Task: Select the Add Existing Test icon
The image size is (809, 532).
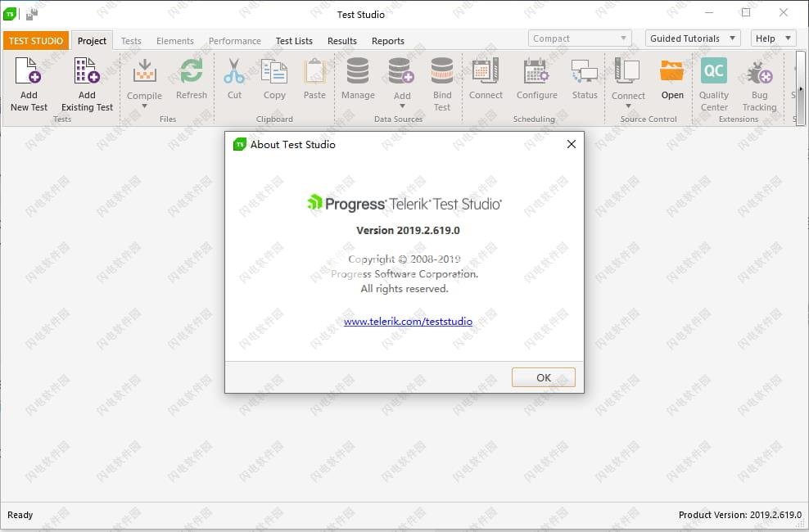Action: coord(87,70)
